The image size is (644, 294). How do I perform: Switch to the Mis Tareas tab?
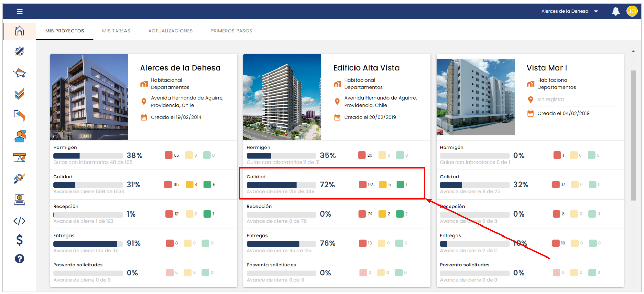click(x=116, y=31)
